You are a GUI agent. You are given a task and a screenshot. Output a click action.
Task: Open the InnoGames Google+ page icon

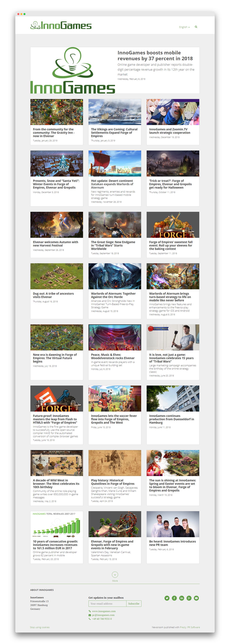click(x=189, y=598)
